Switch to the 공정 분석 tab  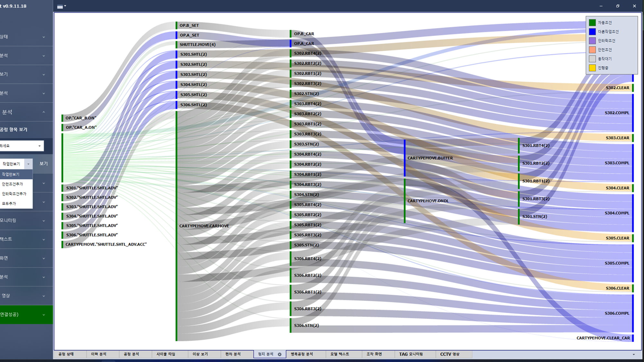131,354
